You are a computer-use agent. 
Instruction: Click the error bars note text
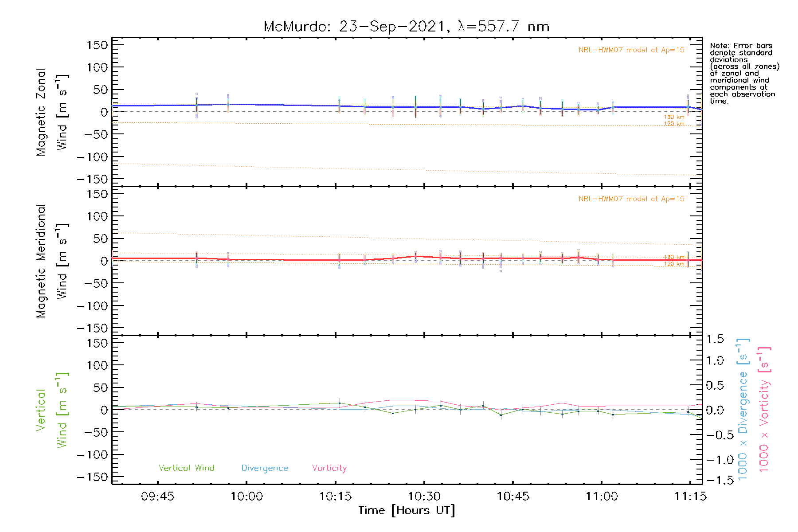[x=744, y=73]
